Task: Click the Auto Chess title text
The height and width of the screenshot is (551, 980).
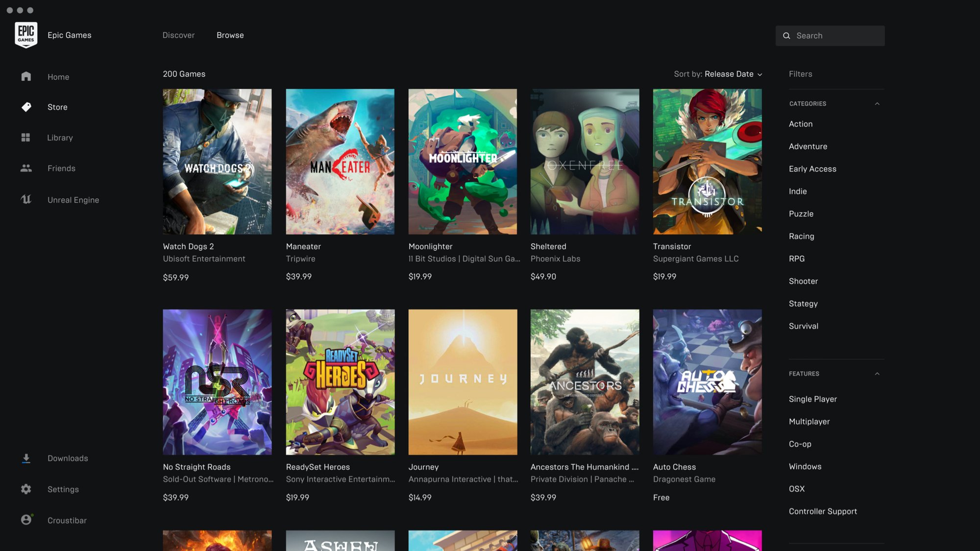Action: [674, 467]
